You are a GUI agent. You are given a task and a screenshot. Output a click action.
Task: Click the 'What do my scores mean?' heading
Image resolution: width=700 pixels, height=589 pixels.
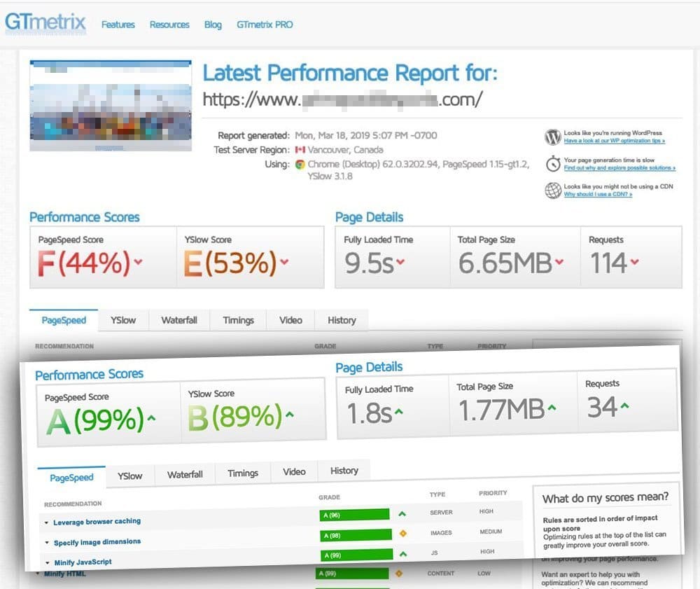click(x=605, y=497)
